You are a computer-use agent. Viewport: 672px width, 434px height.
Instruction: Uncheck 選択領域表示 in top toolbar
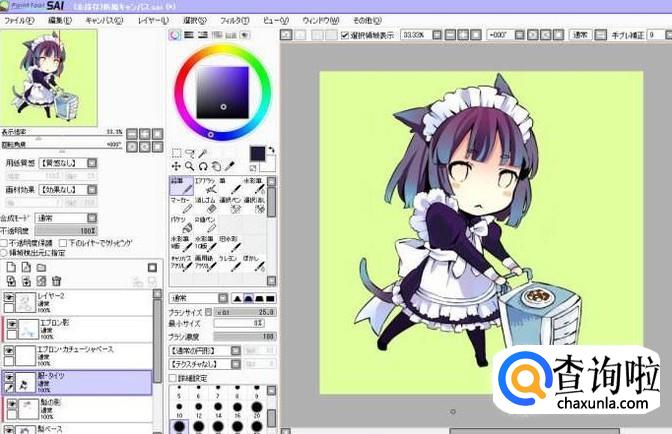pyautogui.click(x=345, y=35)
